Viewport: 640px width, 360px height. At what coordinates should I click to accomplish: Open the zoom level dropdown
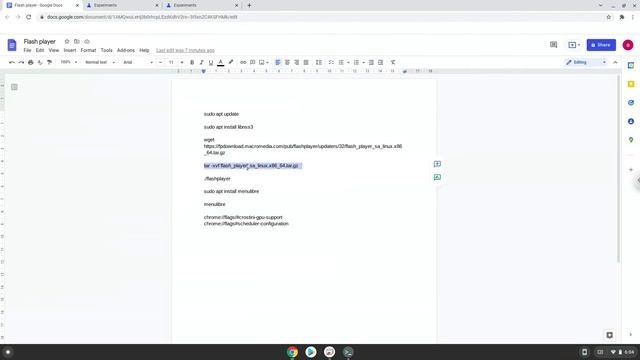click(69, 62)
